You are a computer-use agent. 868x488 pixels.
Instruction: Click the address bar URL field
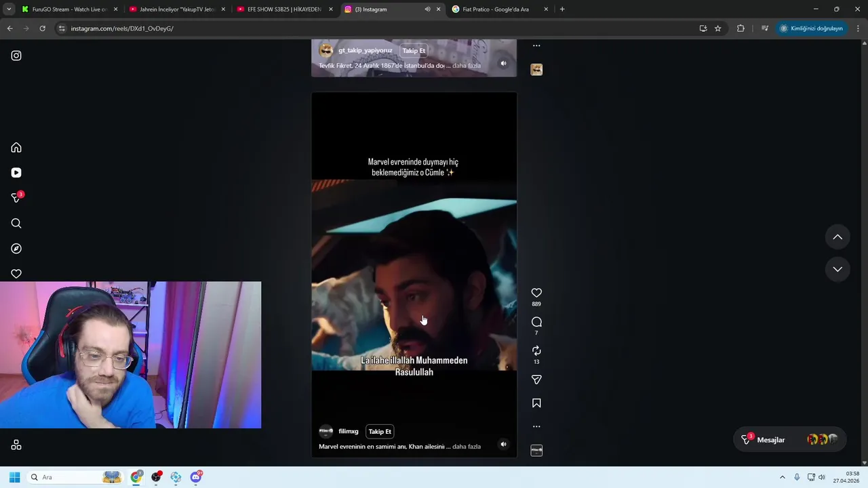380,28
